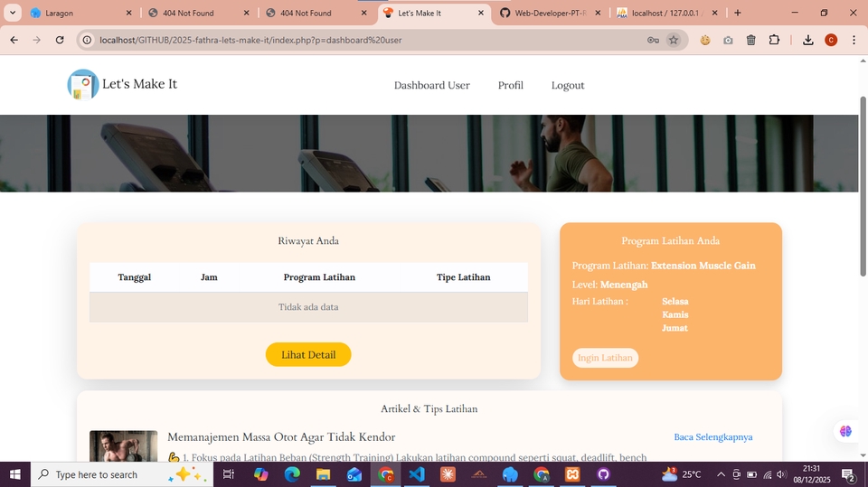
Task: Bookmark this page with the star
Action: click(x=673, y=40)
